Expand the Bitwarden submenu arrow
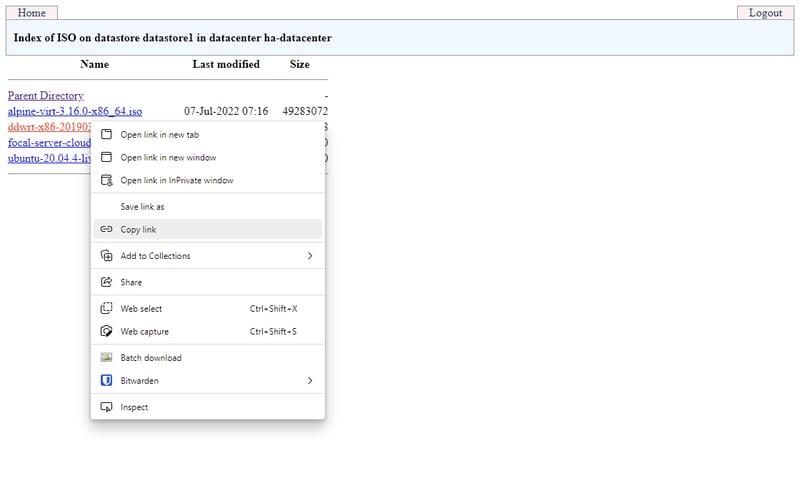The height and width of the screenshot is (480, 800). (x=310, y=380)
